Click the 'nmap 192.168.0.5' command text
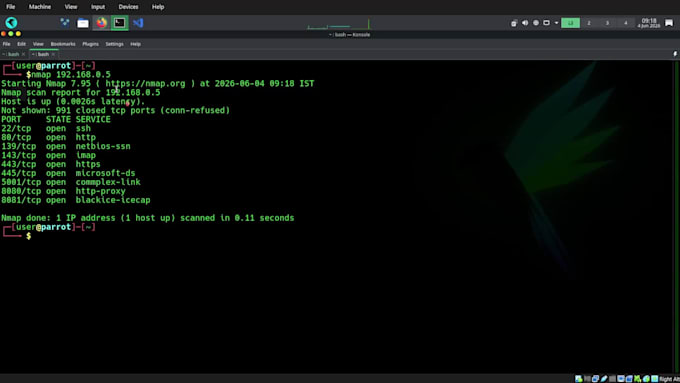The height and width of the screenshot is (383, 680). (x=71, y=75)
